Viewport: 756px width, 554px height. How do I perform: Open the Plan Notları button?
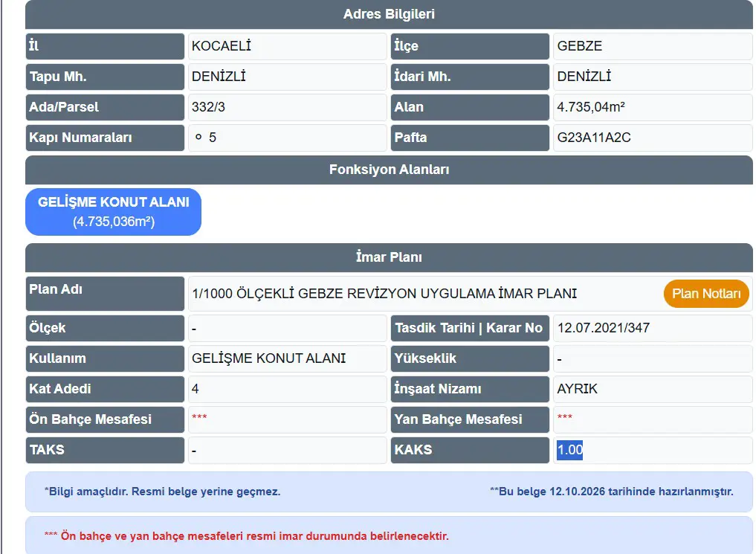coord(706,294)
